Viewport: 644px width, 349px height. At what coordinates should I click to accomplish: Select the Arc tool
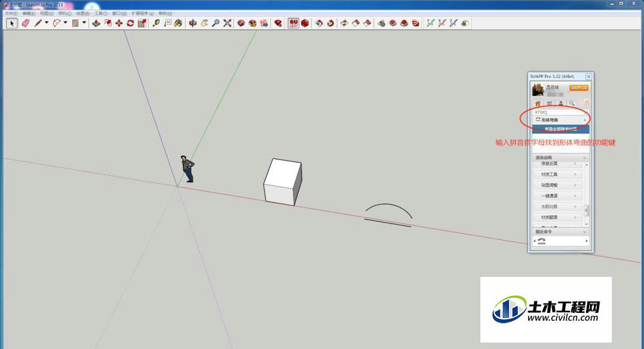tap(57, 23)
